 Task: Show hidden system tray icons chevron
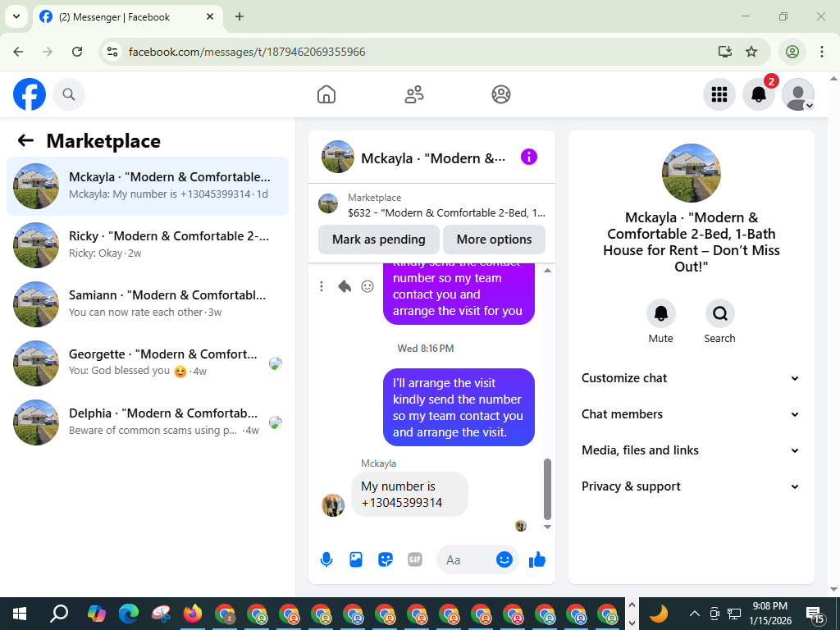click(694, 614)
